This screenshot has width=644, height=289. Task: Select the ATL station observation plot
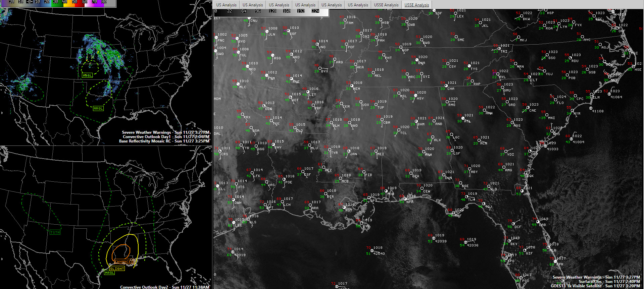point(463,118)
